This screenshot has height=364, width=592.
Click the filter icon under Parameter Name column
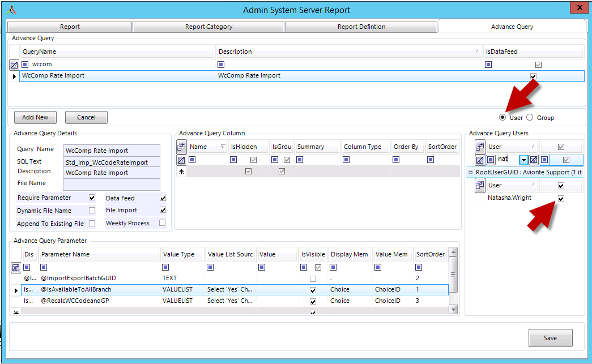tap(44, 267)
